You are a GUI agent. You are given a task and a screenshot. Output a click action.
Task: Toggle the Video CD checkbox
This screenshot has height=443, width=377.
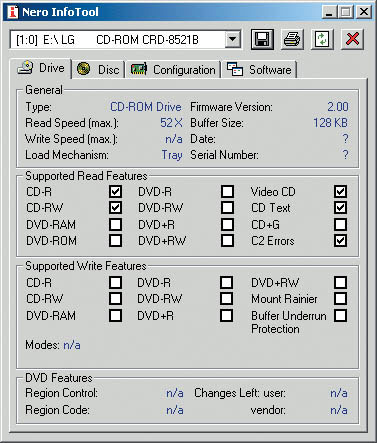pos(340,192)
